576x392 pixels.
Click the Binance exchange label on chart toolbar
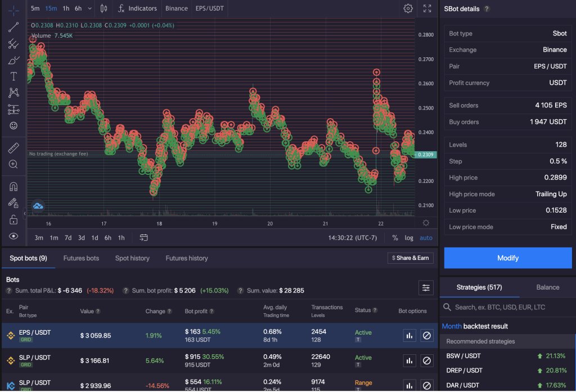click(176, 8)
